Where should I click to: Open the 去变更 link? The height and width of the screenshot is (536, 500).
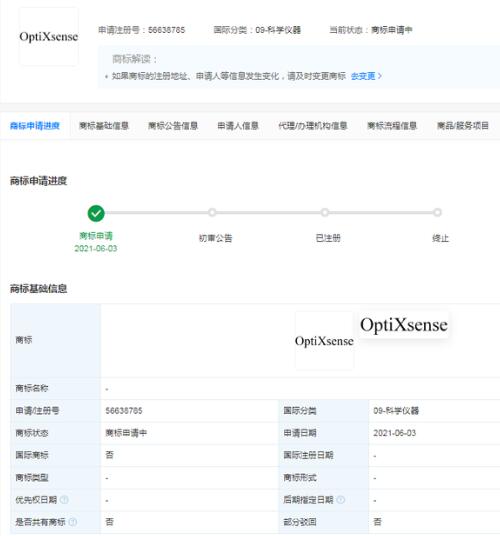point(363,76)
